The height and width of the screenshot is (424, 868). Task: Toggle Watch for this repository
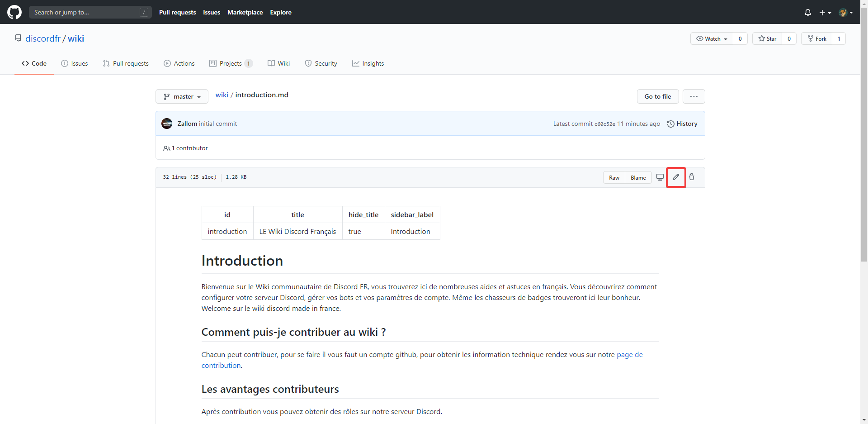pos(712,38)
